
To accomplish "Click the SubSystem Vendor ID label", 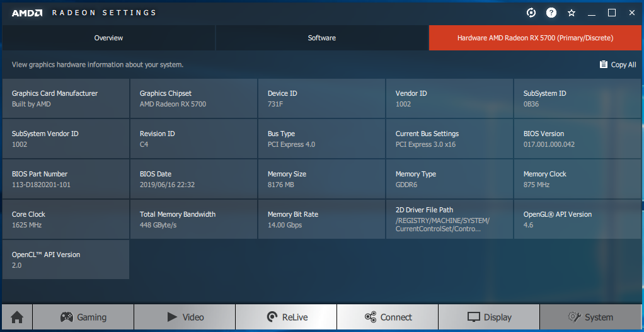I will (45, 134).
